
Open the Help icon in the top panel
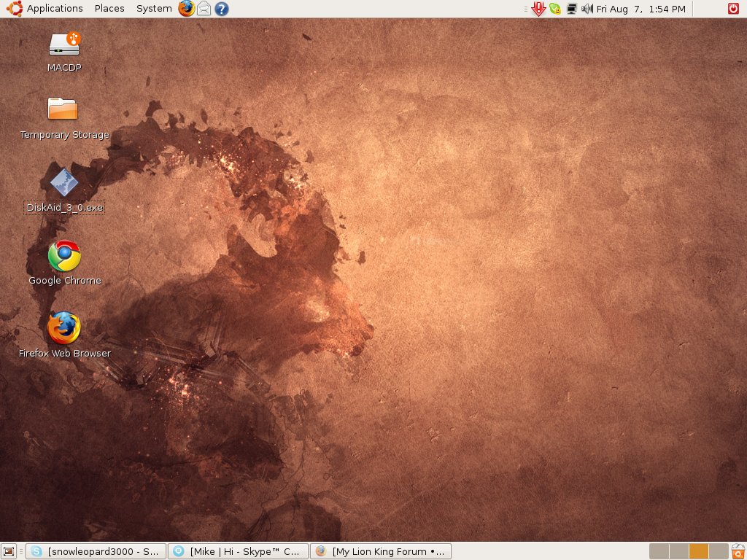[x=222, y=9]
